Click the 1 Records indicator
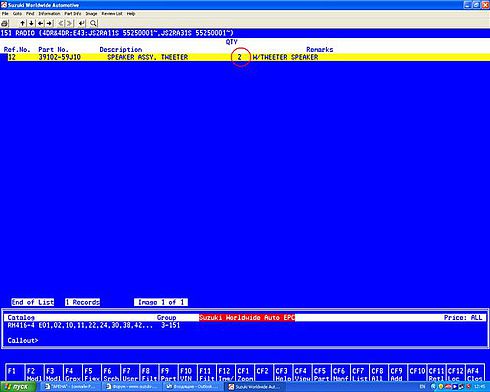This screenshot has width=490, height=392. click(83, 302)
